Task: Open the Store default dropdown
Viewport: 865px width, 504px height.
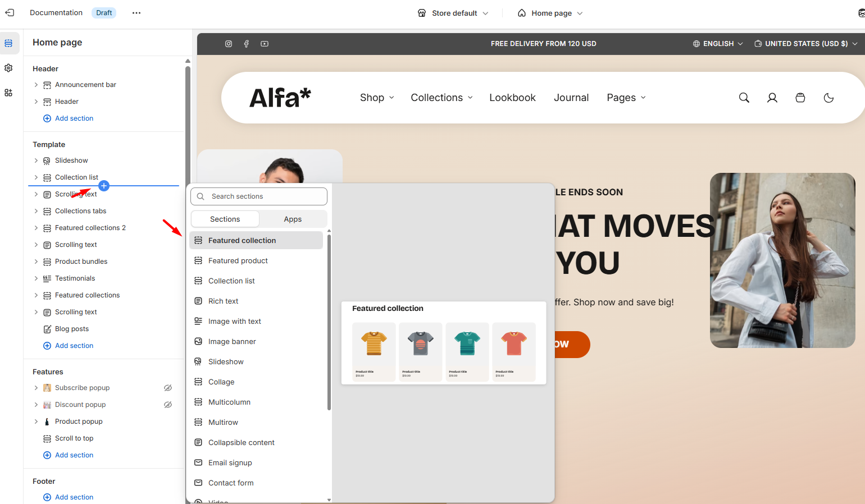Action: tap(453, 13)
